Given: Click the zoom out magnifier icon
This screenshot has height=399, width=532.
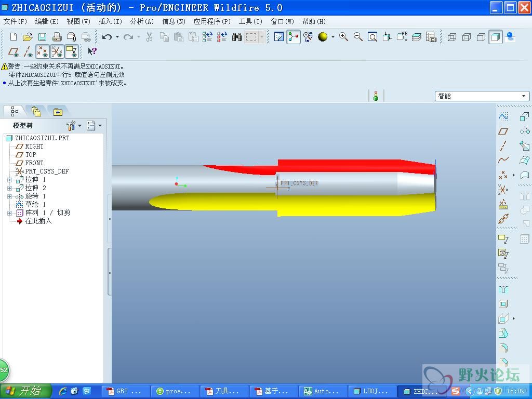Looking at the screenshot, I should (x=358, y=37).
